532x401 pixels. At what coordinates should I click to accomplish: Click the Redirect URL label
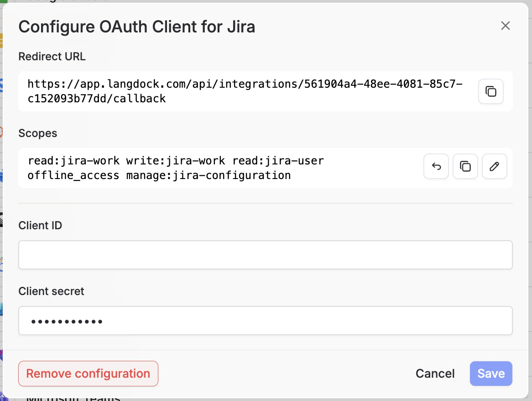pyautogui.click(x=52, y=56)
